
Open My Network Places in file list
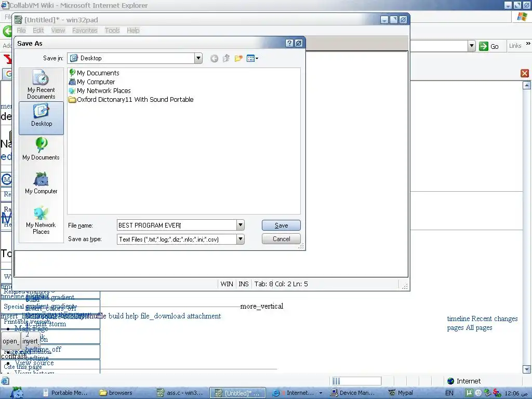point(100,90)
